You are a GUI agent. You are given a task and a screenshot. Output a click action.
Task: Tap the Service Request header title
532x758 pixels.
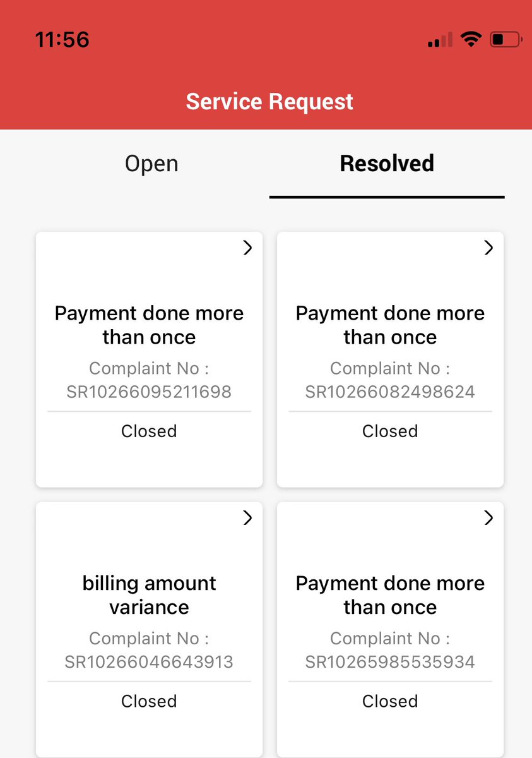tap(269, 102)
